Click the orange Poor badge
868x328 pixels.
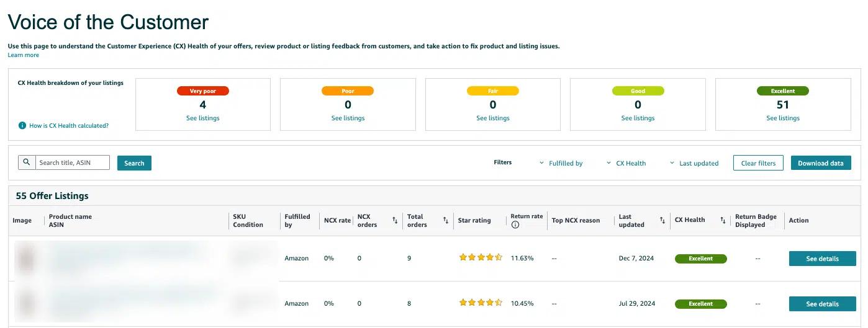click(x=348, y=91)
